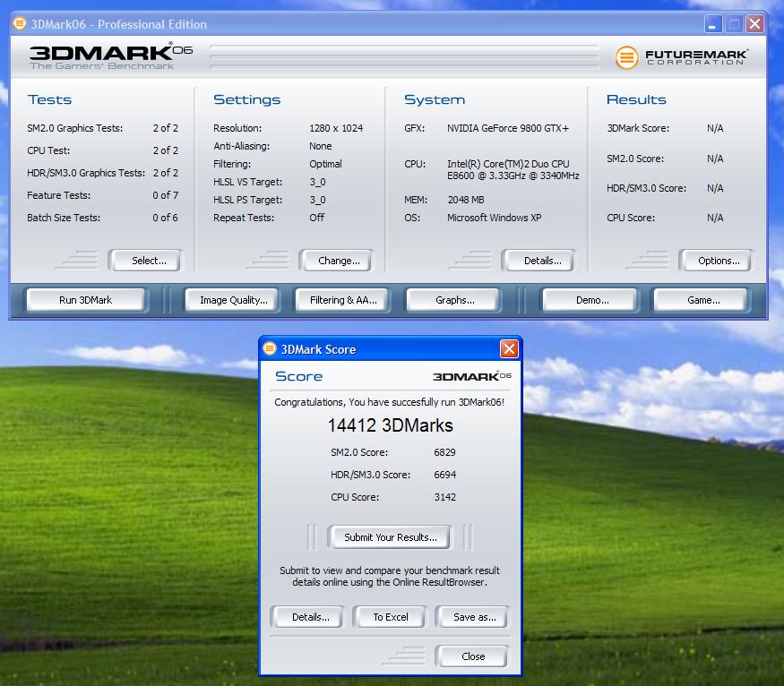The height and width of the screenshot is (686, 784).
Task: Launch the Demo... button
Action: click(590, 300)
